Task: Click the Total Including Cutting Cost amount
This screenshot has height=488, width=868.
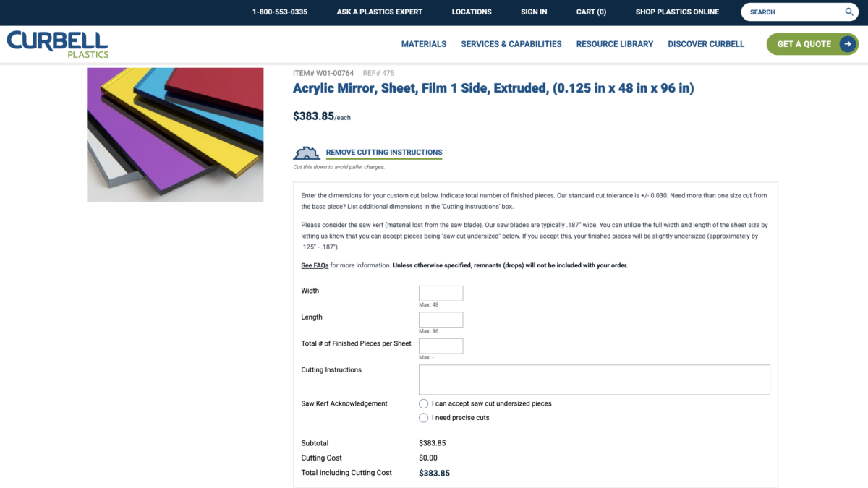Action: [434, 474]
